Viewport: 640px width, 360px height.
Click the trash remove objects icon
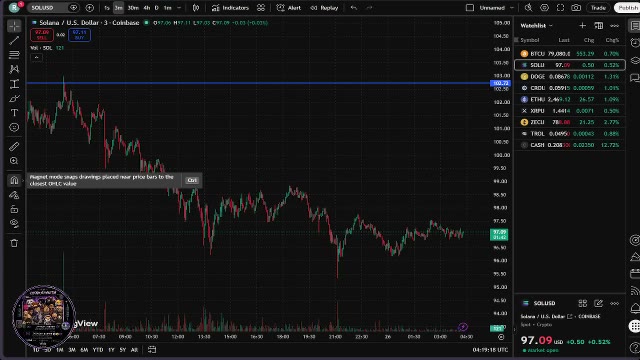click(14, 243)
